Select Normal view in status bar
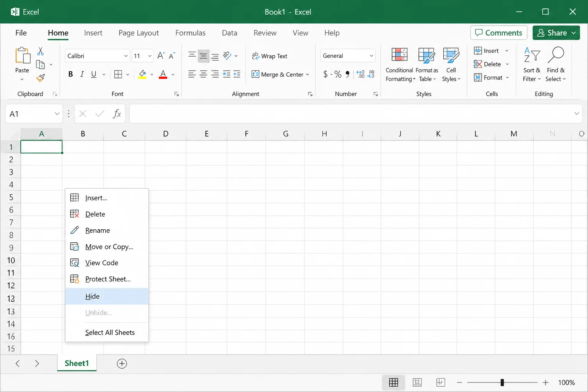The height and width of the screenshot is (392, 588). [394, 382]
